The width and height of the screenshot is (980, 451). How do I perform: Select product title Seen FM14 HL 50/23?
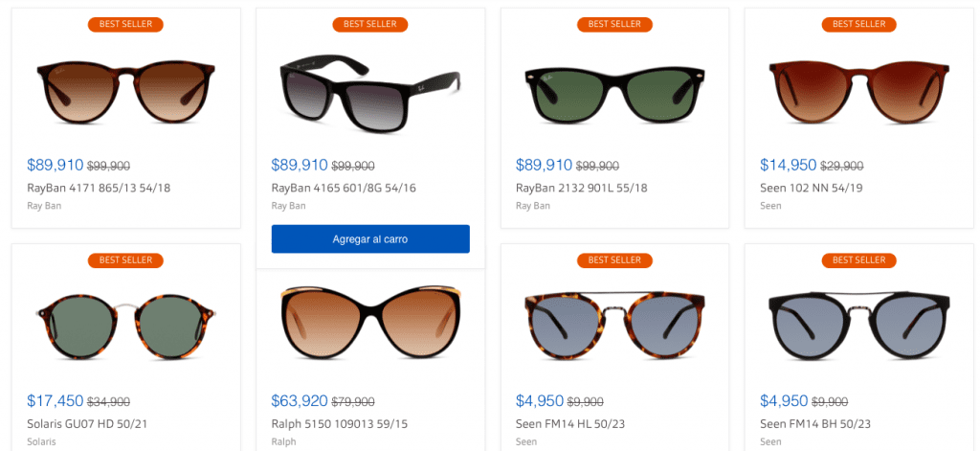pyautogui.click(x=570, y=423)
